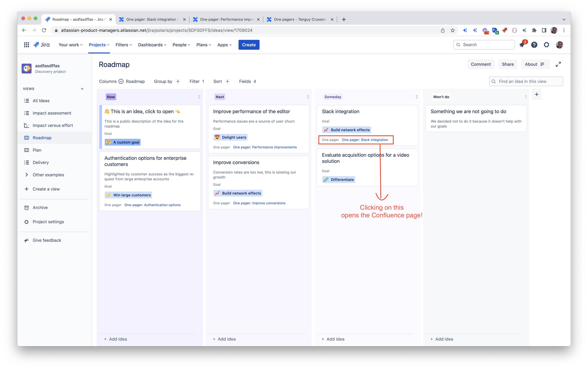
Task: Click the All Ideas list icon in sidebar
Action: 27,101
